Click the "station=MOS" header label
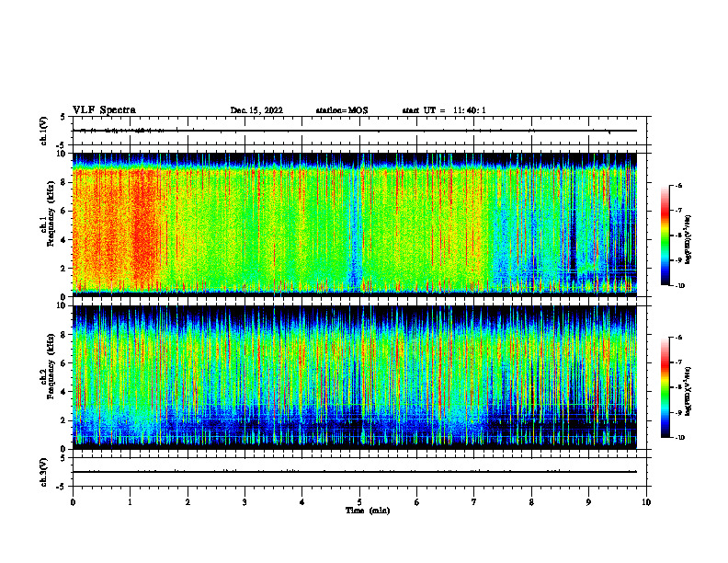The image size is (728, 563). (x=342, y=110)
